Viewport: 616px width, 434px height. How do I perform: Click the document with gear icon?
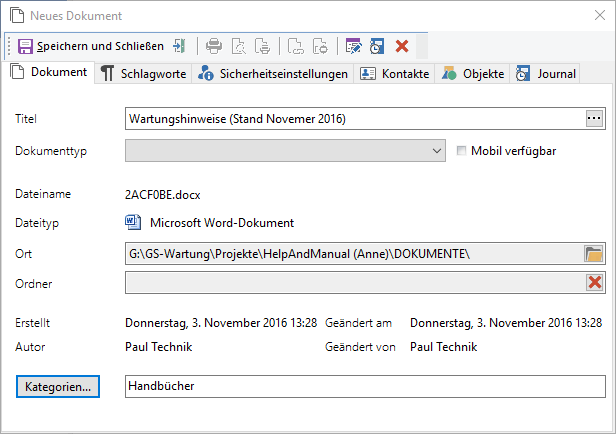(320, 46)
